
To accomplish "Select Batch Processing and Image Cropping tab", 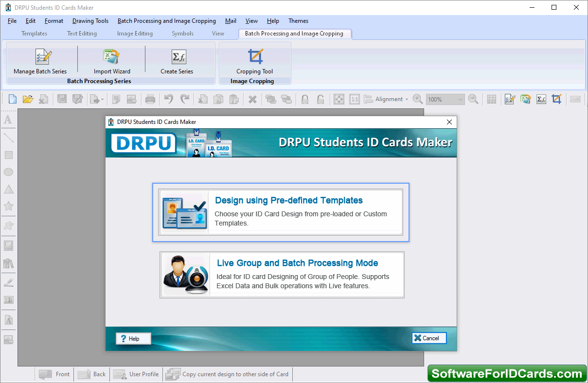I will coord(294,34).
